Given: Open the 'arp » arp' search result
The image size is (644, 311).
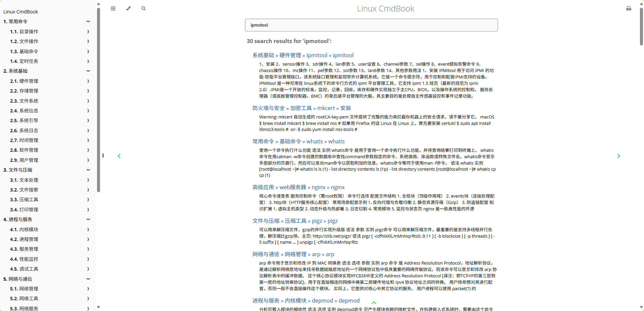Looking at the screenshot, I should coord(293,254).
